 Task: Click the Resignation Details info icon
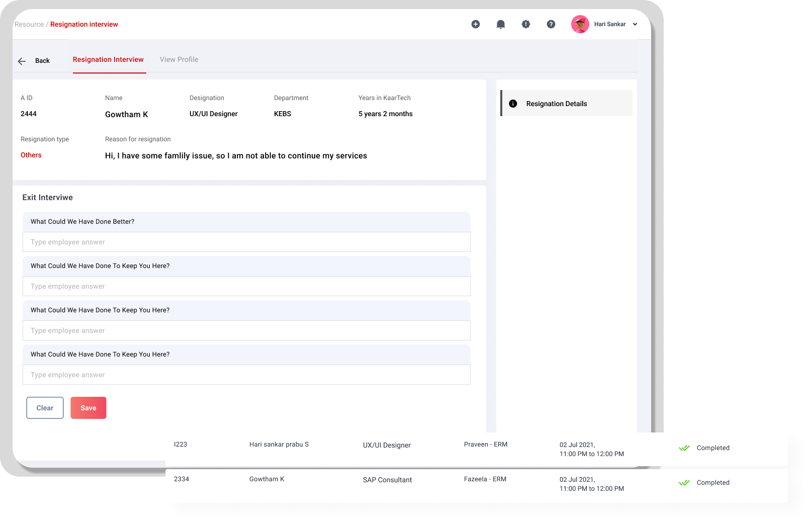(x=513, y=104)
